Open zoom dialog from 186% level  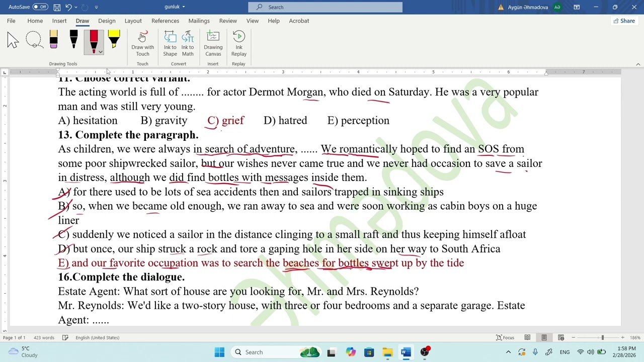(635, 338)
